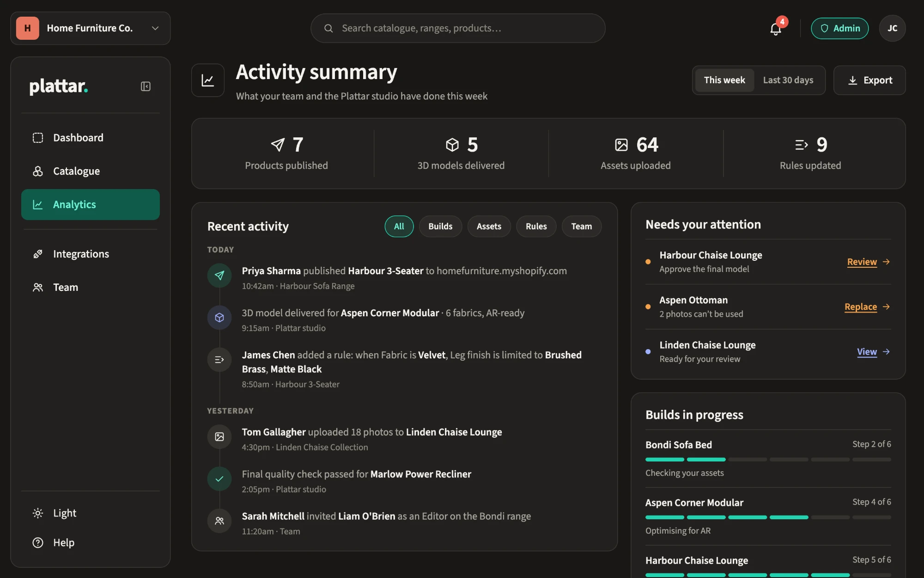This screenshot has width=924, height=578.
Task: Click Review for Harbour Chaise Lounge
Action: [x=862, y=262]
